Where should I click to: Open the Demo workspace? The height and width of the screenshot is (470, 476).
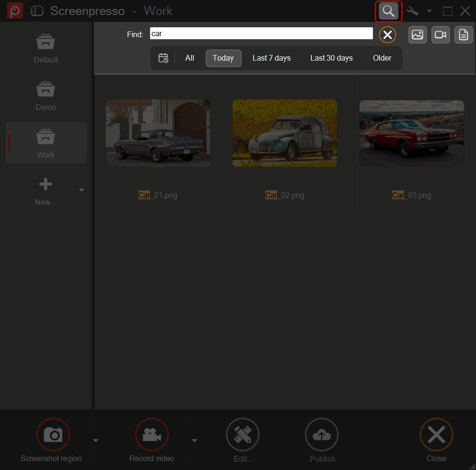[46, 96]
